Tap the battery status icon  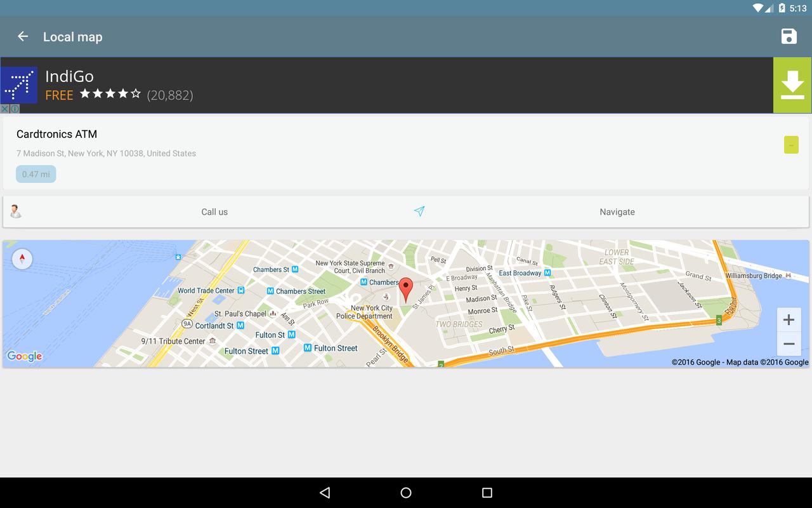coord(782,8)
